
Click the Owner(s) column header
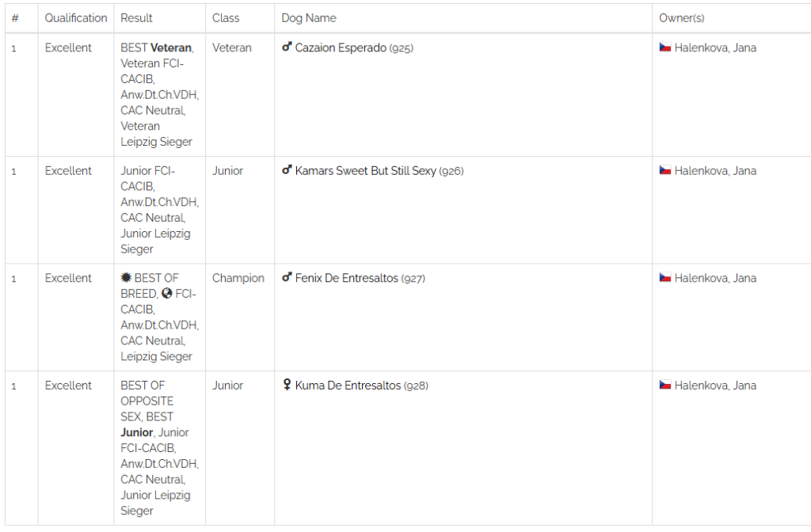(681, 18)
